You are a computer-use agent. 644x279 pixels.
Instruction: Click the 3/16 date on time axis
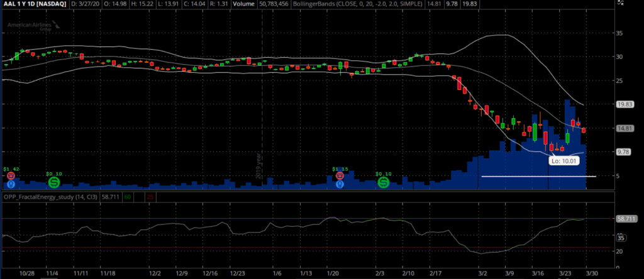pos(538,273)
